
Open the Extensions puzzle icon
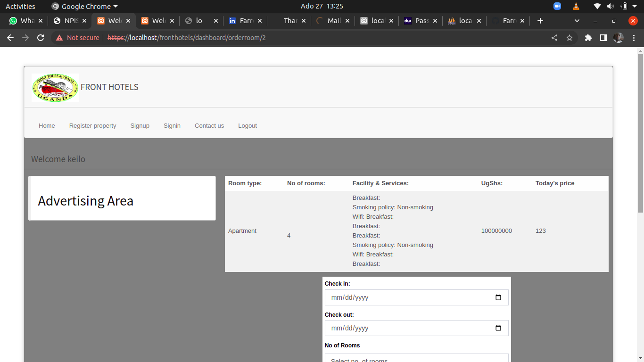point(588,38)
